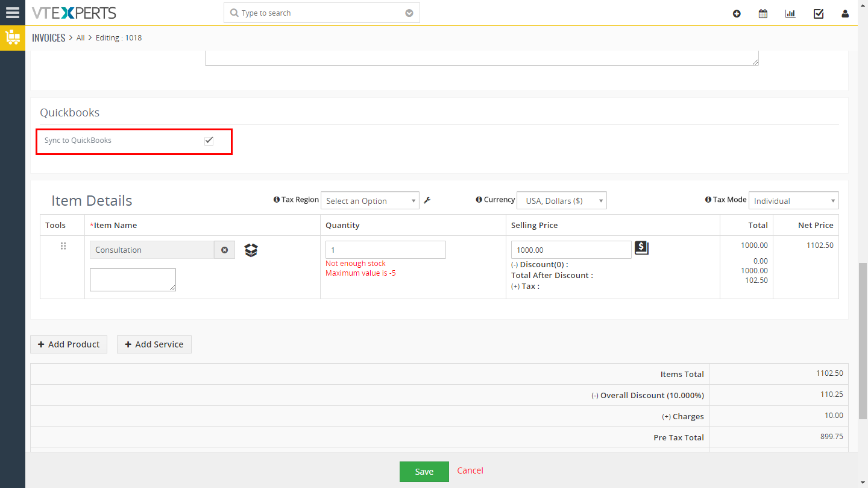Click the Overall Discount (10.000%) link
This screenshot has height=488, width=868.
click(647, 396)
